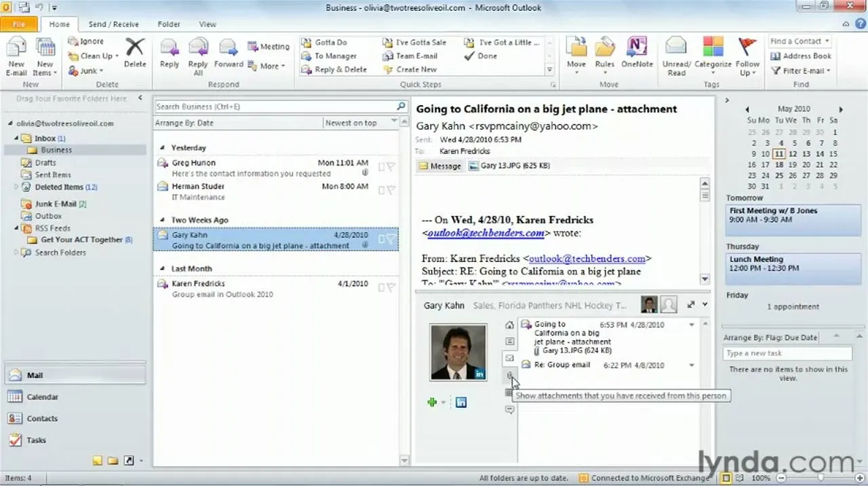
Task: Switch to Contacts view
Action: 75,419
